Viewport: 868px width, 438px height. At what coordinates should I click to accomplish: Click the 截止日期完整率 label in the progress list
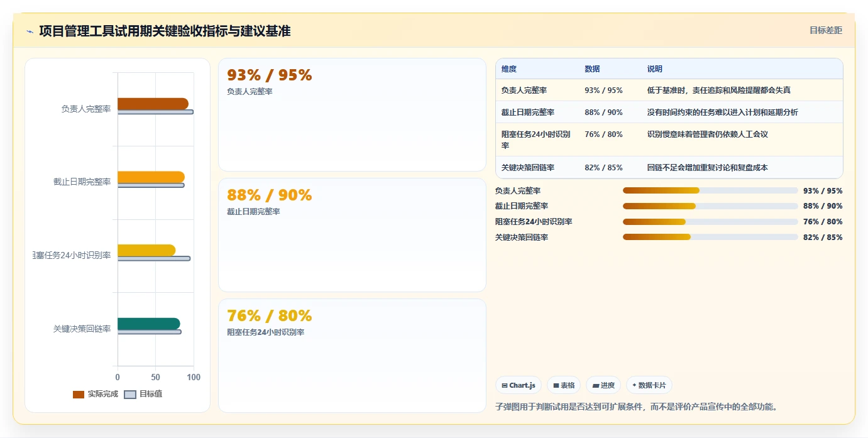522,206
